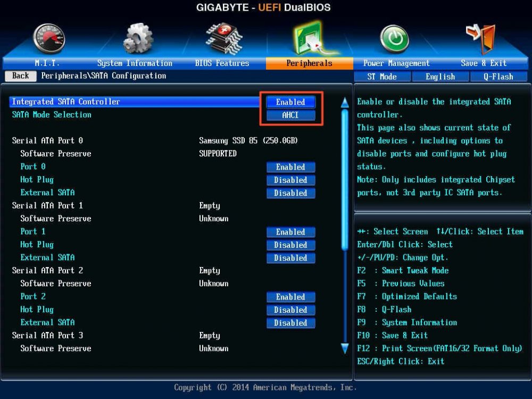Click the System Information gears icon
Screen dimensions: 532x399
point(138,38)
